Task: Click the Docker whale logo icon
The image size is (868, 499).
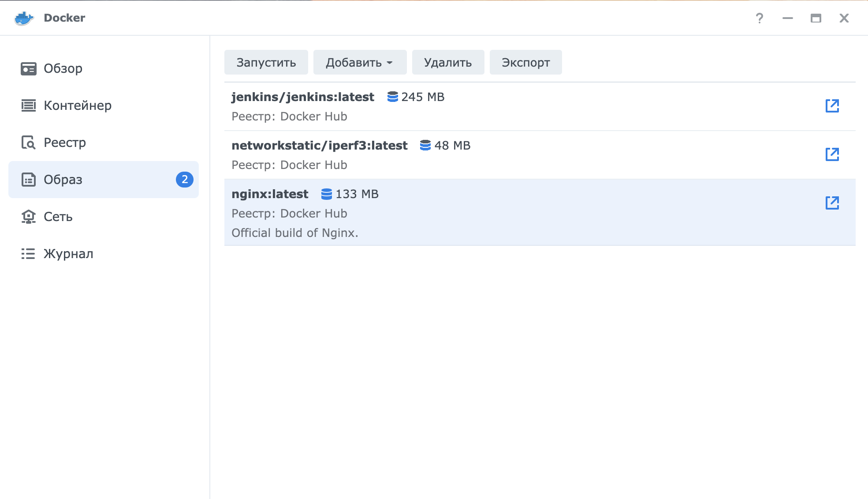Action: point(24,18)
